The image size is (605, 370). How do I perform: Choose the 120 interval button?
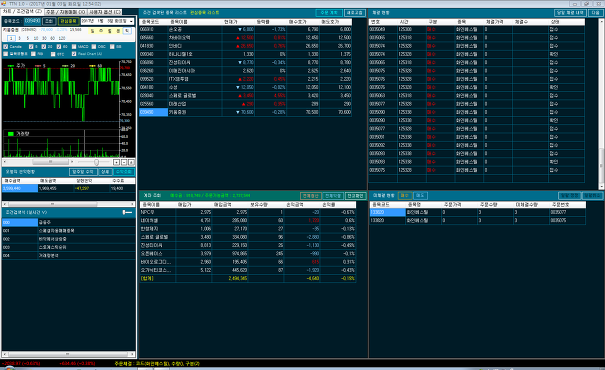pos(62,38)
